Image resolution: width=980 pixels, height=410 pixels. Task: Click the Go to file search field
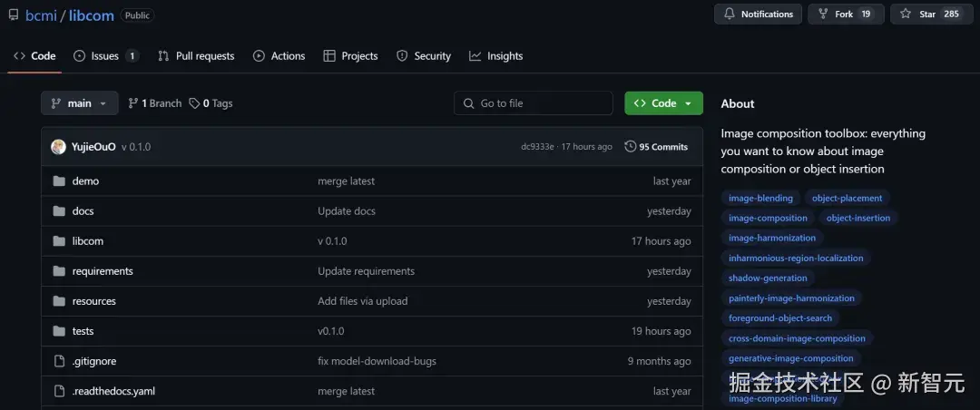[x=534, y=103]
